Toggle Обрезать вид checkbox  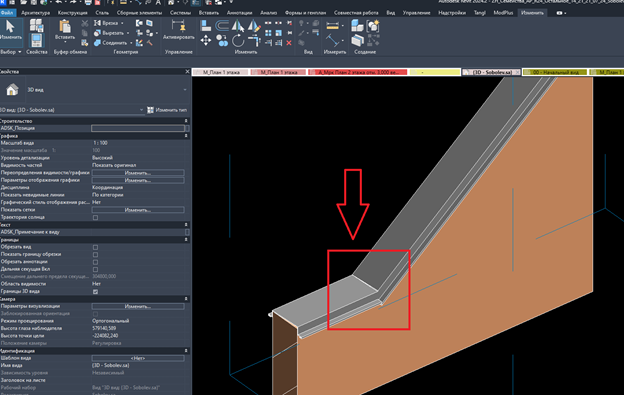[95, 247]
